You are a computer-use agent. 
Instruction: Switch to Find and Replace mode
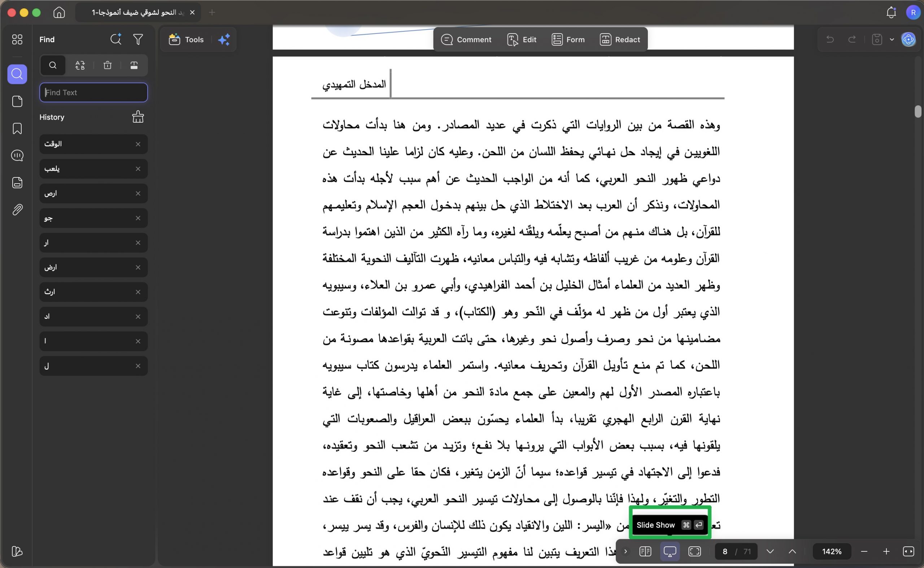pyautogui.click(x=80, y=65)
